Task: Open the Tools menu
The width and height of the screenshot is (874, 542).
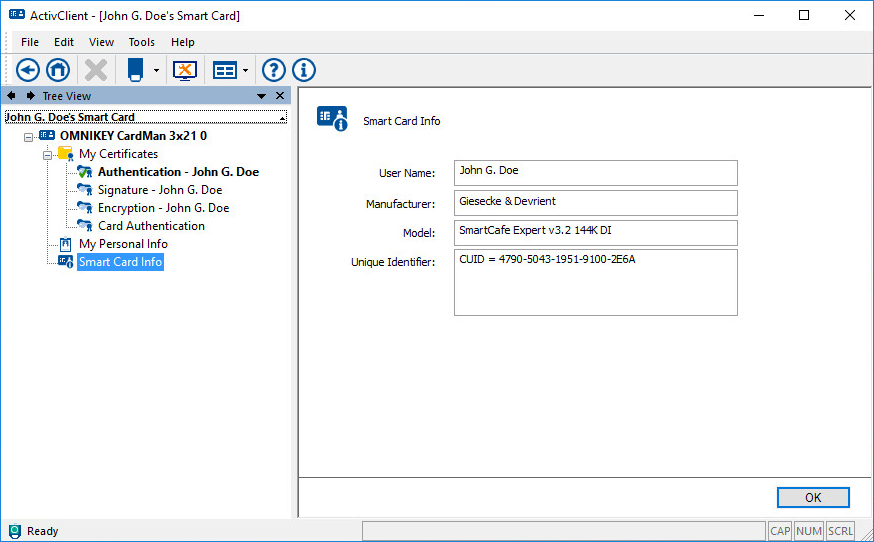Action: point(141,42)
